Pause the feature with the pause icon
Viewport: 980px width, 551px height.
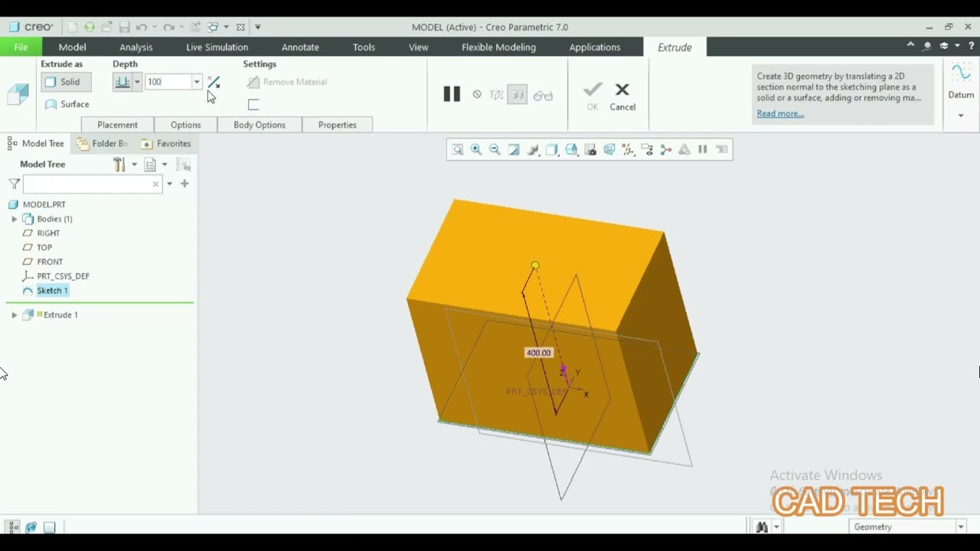tap(452, 94)
